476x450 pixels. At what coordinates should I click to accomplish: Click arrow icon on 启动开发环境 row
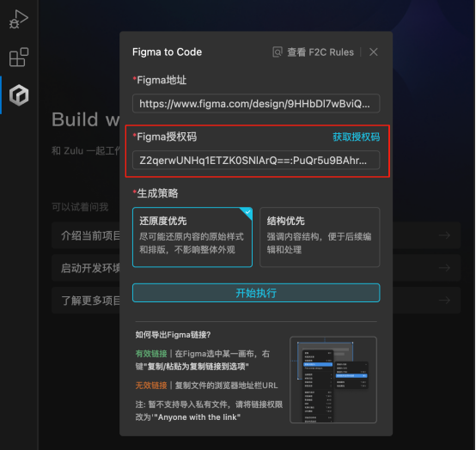coord(444,268)
